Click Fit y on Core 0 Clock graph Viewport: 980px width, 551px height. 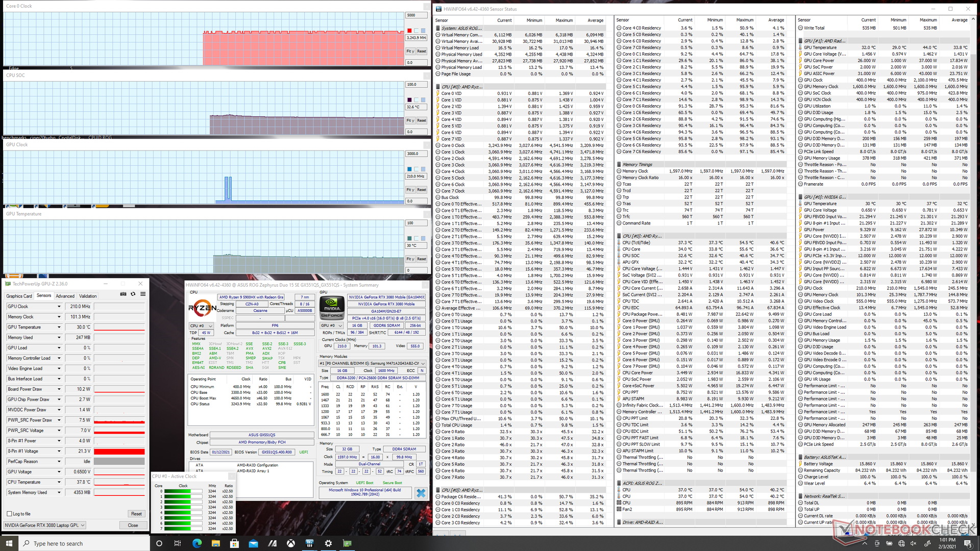410,51
